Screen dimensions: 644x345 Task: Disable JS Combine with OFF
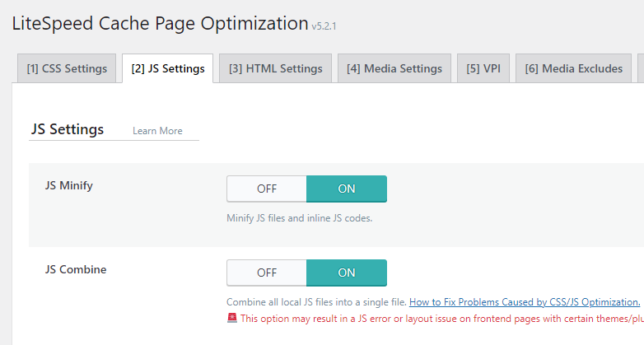(267, 273)
